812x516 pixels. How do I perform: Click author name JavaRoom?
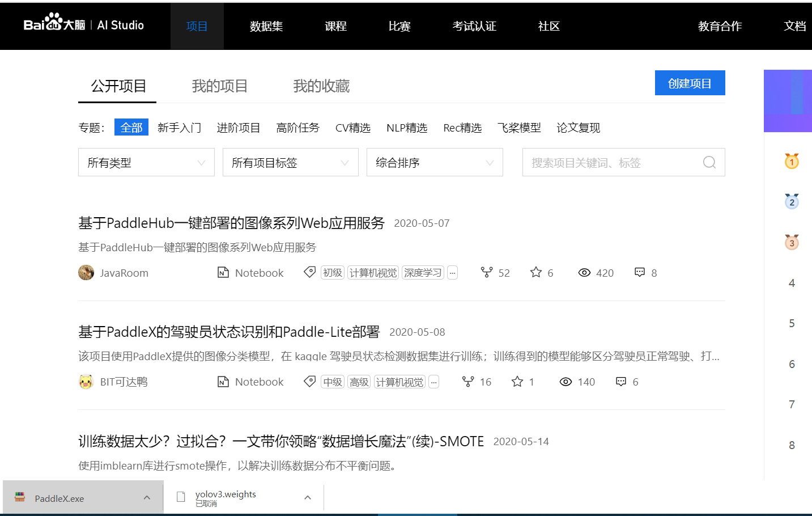(124, 273)
